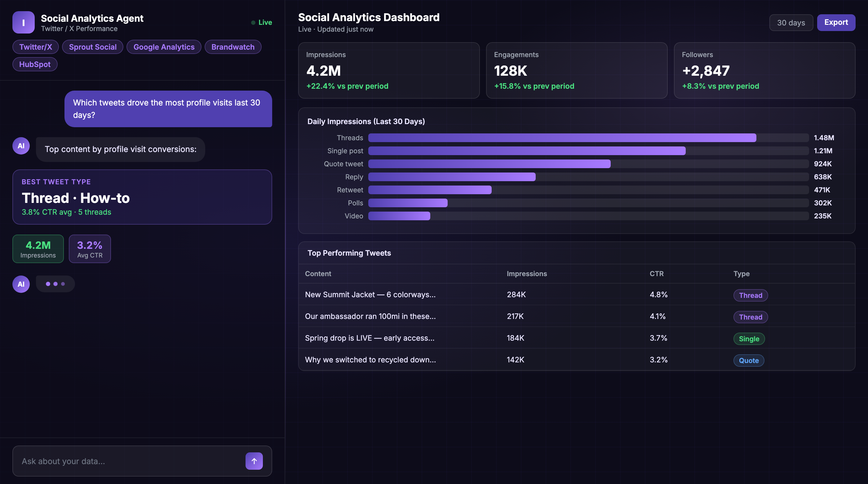This screenshot has height=484, width=868.
Task: Click the Type column header
Action: coord(741,274)
